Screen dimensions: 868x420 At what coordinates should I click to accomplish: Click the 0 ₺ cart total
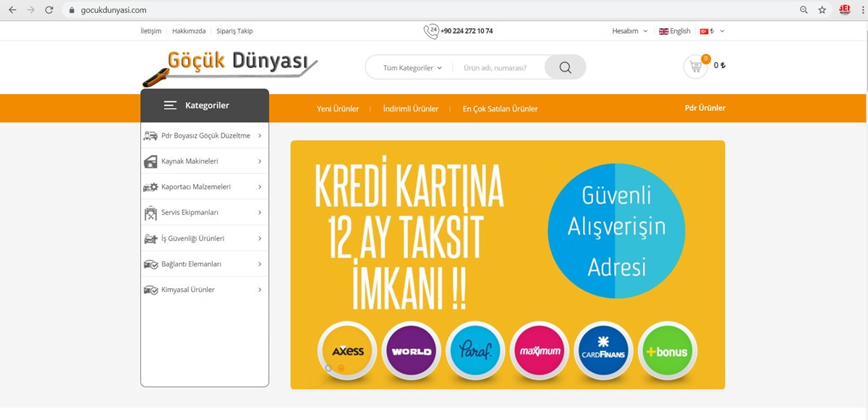click(x=720, y=65)
